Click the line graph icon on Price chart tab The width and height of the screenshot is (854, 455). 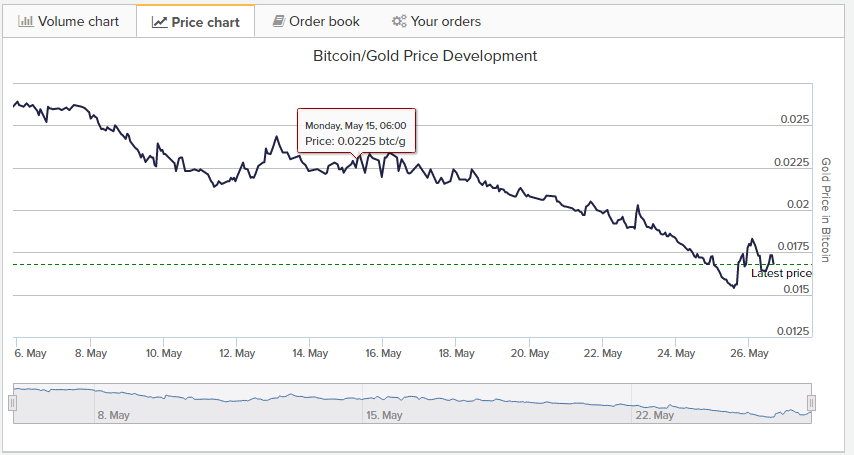click(159, 22)
